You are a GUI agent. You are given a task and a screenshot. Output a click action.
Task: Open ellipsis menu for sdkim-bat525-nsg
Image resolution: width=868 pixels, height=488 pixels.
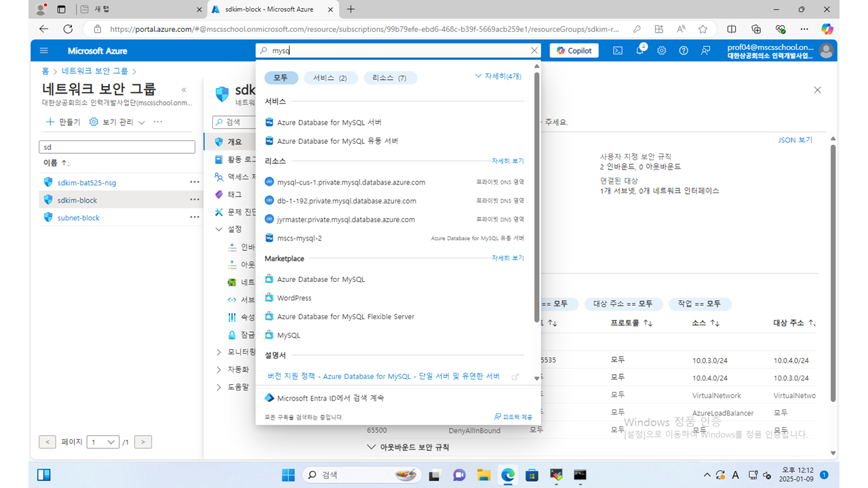pos(195,182)
